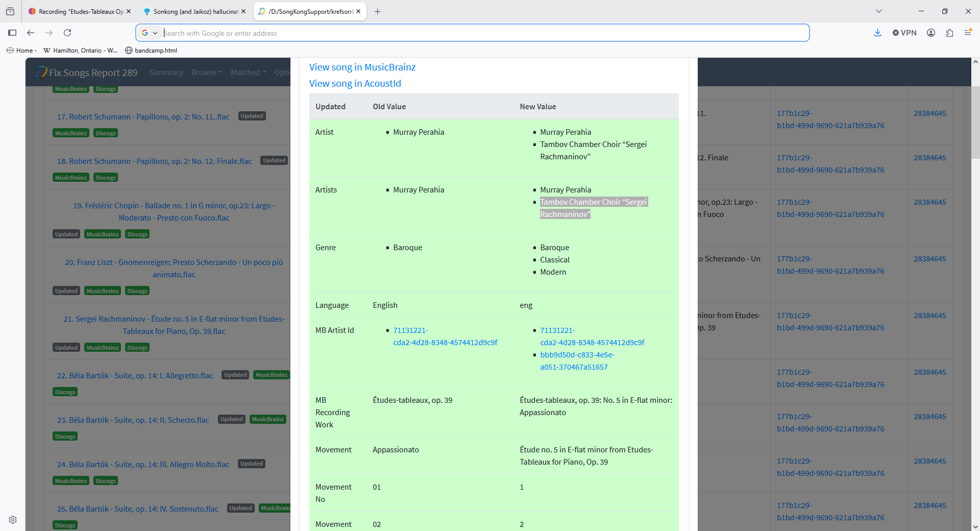Toggle the browser sidebar panel icon
Image resolution: width=980 pixels, height=531 pixels.
[12, 33]
